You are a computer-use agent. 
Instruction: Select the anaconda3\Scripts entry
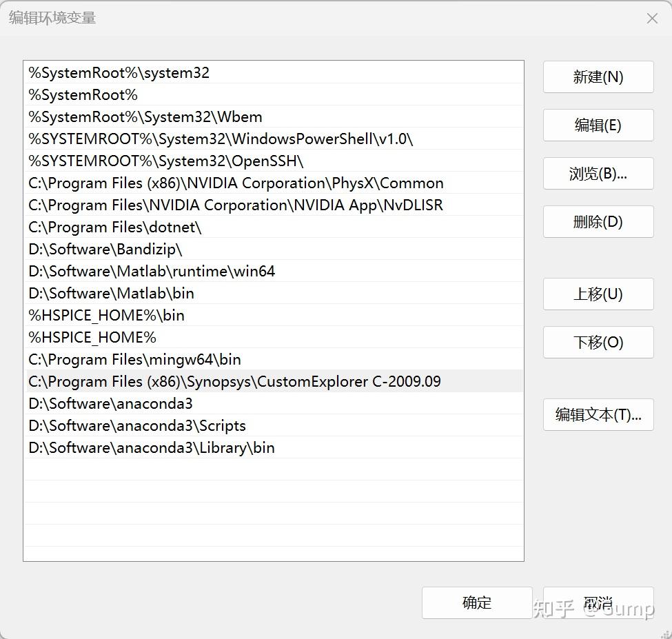[x=274, y=425]
